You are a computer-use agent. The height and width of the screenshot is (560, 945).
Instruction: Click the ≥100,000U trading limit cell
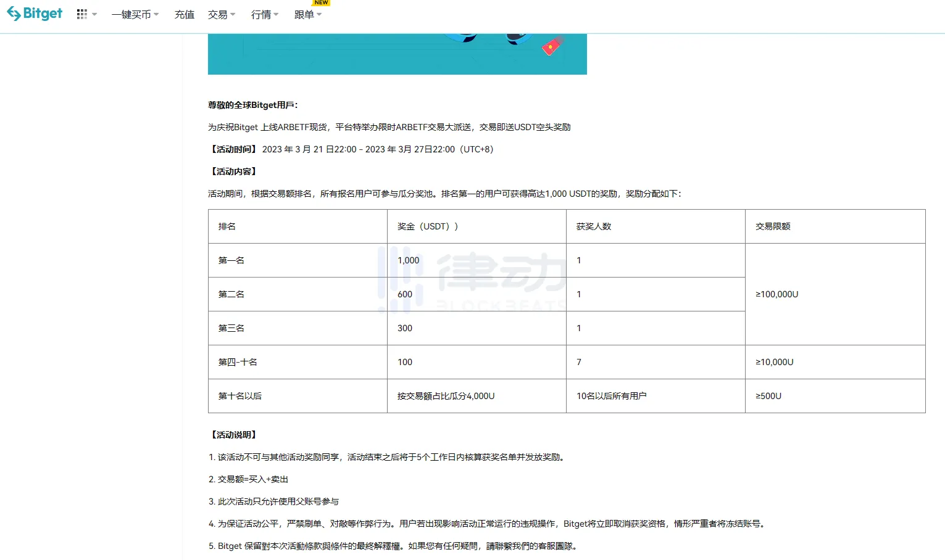click(x=776, y=294)
